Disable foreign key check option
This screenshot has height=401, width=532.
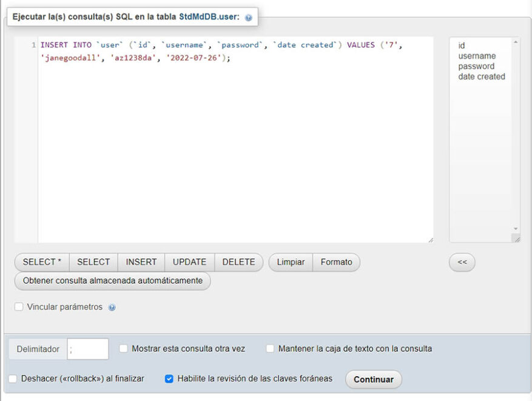[169, 379]
